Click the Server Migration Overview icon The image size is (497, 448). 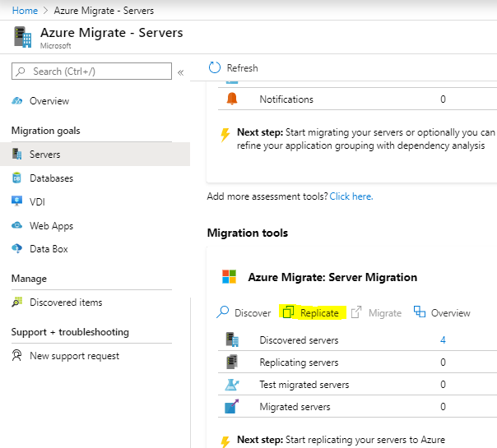(420, 312)
